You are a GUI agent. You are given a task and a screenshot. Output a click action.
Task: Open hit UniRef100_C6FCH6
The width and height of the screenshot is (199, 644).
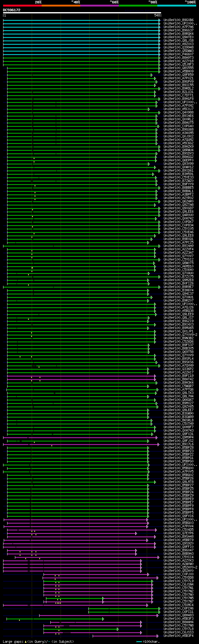click(x=178, y=609)
